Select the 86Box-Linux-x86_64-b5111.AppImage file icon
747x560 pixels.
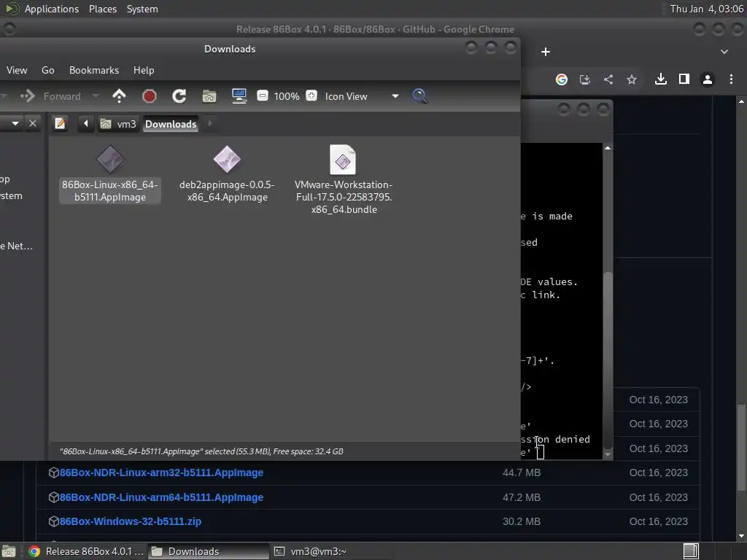click(x=110, y=159)
